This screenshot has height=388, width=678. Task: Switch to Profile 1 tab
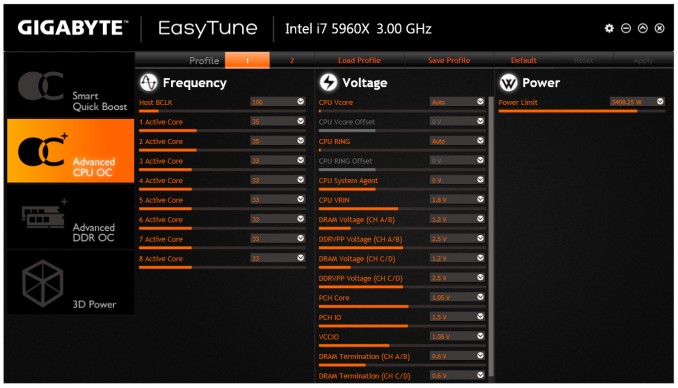[x=247, y=60]
